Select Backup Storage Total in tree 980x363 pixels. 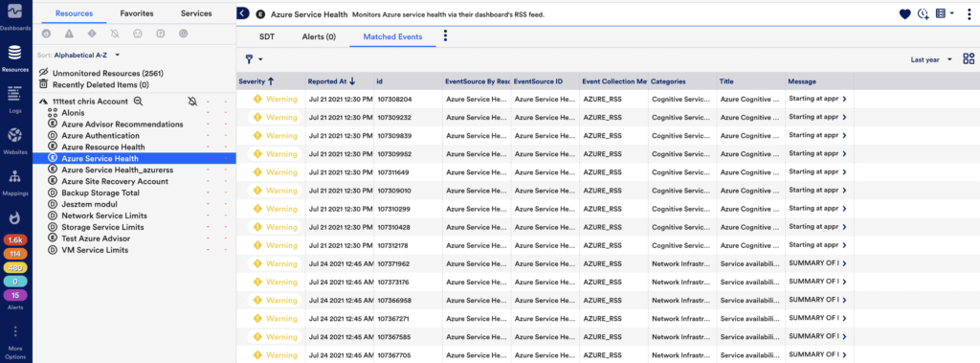(100, 193)
